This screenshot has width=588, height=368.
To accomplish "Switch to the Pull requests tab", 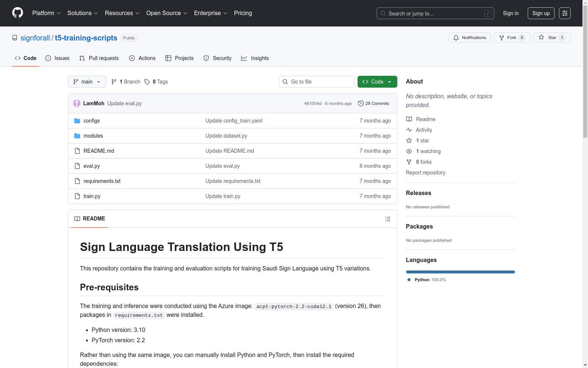I will click(99, 58).
